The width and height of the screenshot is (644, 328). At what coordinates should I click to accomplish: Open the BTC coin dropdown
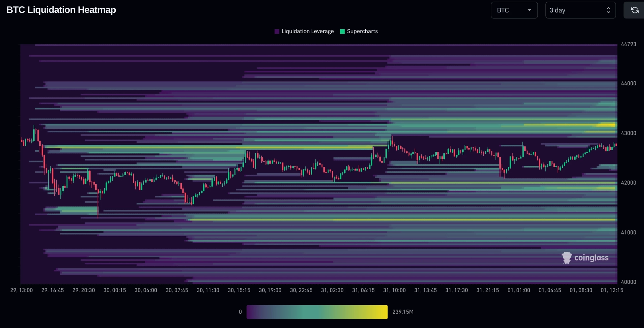(514, 10)
